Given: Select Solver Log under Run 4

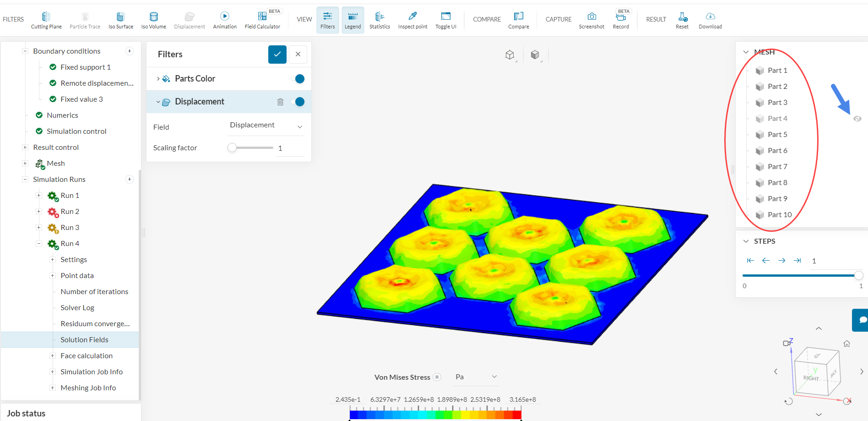Looking at the screenshot, I should [77, 308].
